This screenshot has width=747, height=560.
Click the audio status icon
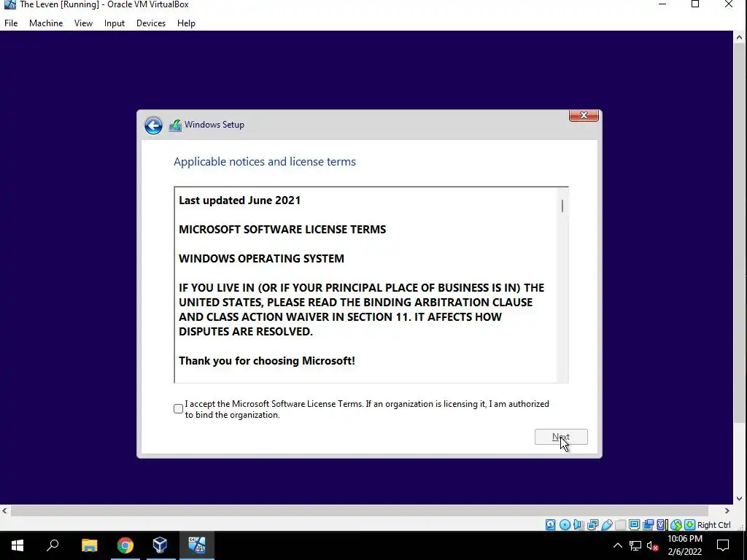coord(578,525)
